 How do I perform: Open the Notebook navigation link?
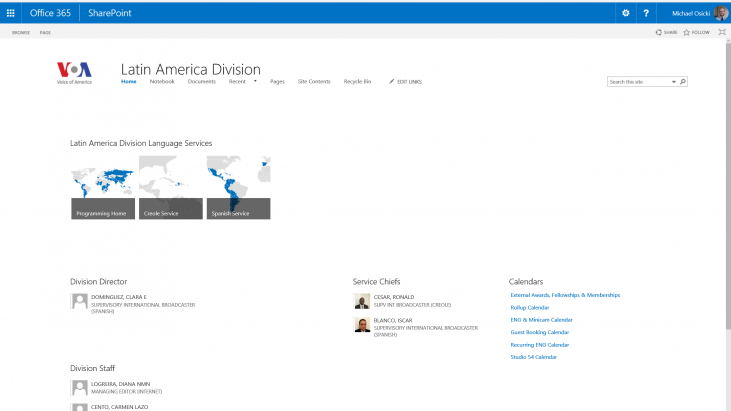pyautogui.click(x=162, y=81)
